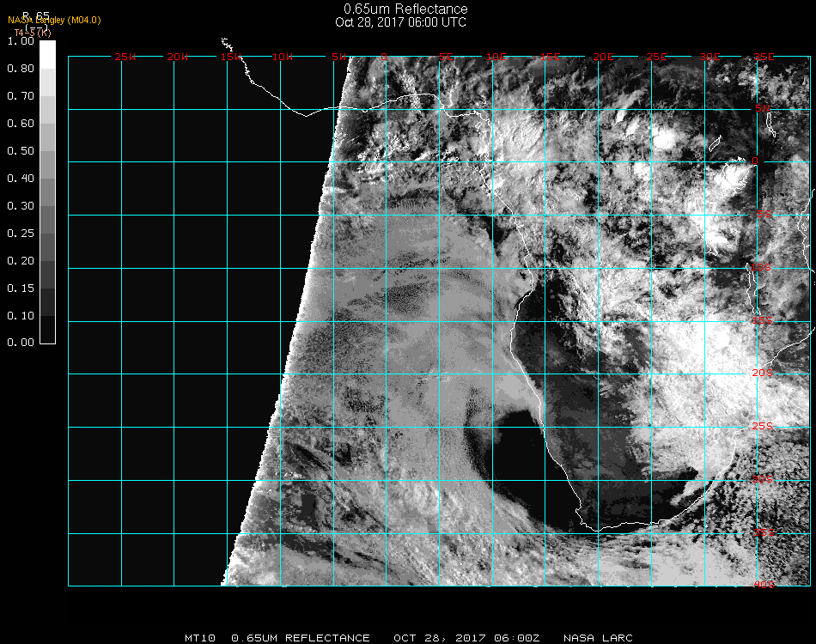Click the 30E longitude label
This screenshot has height=644, width=816.
[x=709, y=57]
